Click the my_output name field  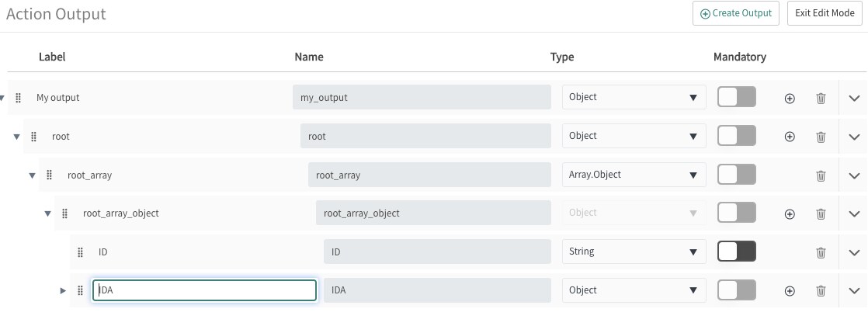[x=422, y=97]
